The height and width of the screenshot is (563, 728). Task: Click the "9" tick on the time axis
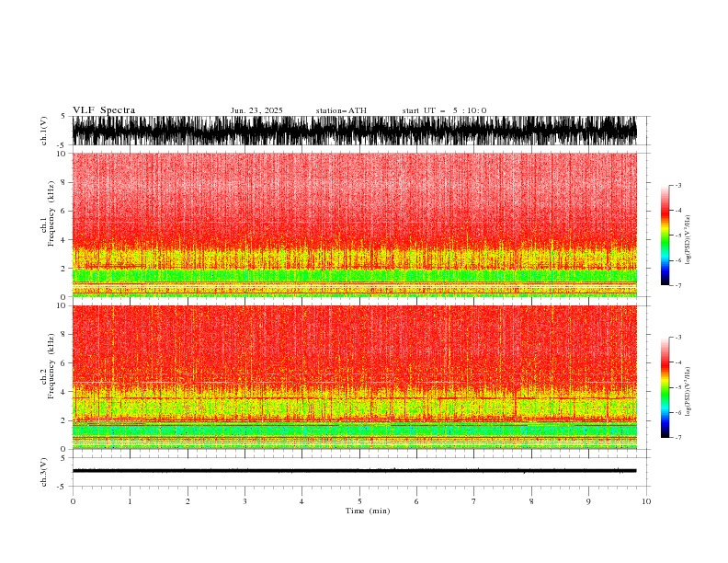tap(588, 501)
